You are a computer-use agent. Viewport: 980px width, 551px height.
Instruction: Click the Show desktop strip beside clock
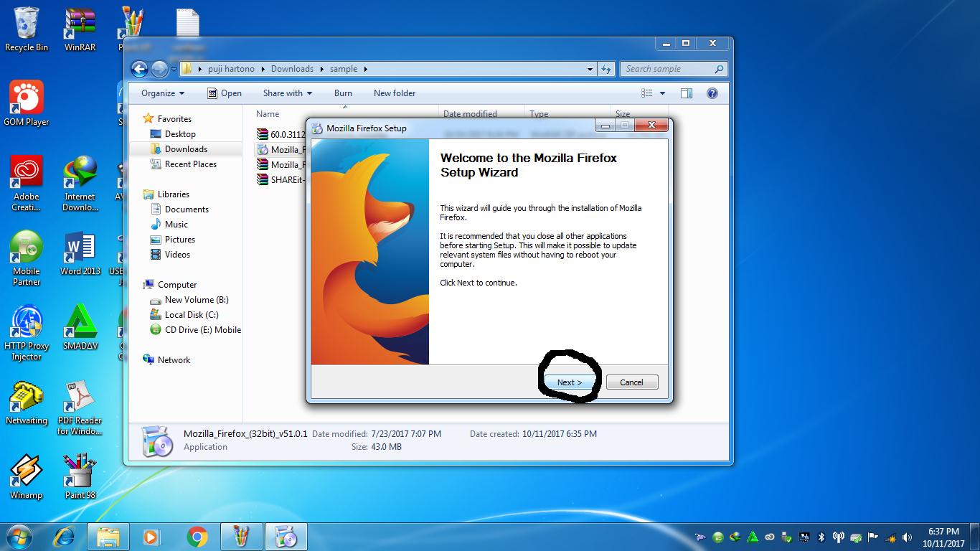pyautogui.click(x=975, y=537)
